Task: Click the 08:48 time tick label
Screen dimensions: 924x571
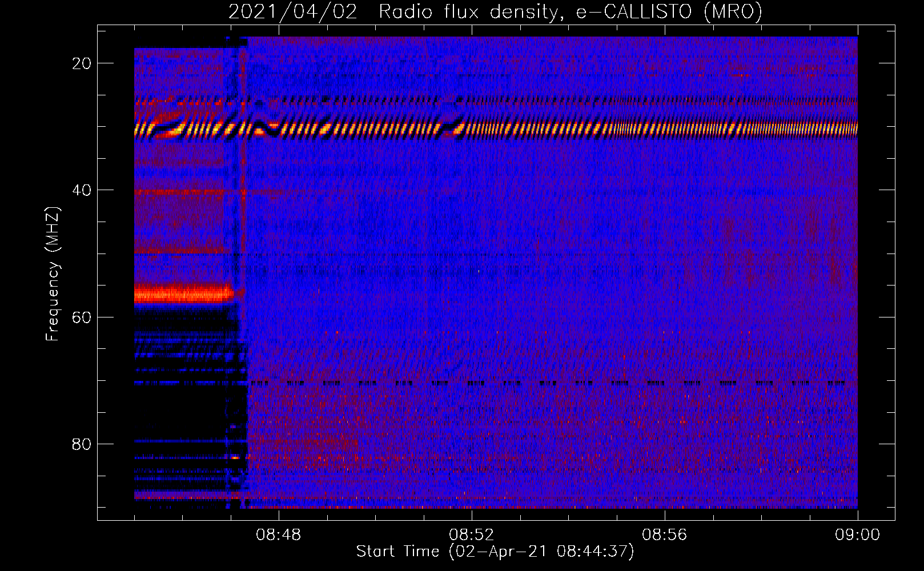Action: coord(279,535)
